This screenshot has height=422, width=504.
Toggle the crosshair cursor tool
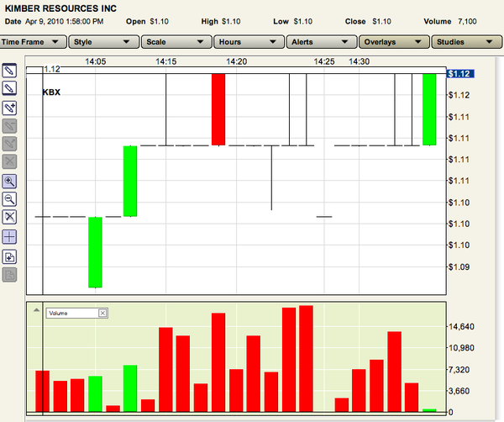coord(9,237)
